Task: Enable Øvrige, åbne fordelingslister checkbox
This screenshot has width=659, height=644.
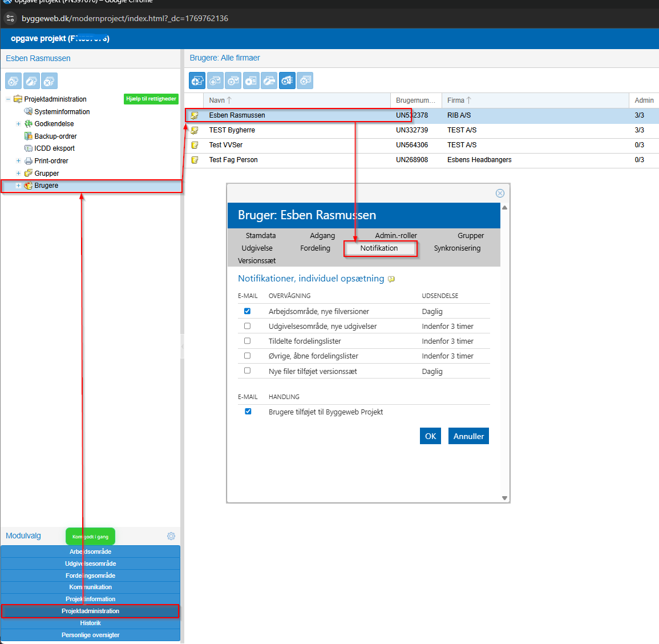Action: click(247, 356)
